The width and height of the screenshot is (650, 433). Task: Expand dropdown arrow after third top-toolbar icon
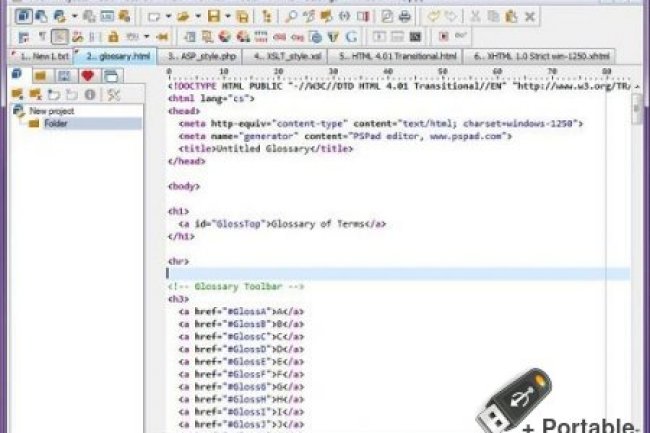tap(75, 17)
